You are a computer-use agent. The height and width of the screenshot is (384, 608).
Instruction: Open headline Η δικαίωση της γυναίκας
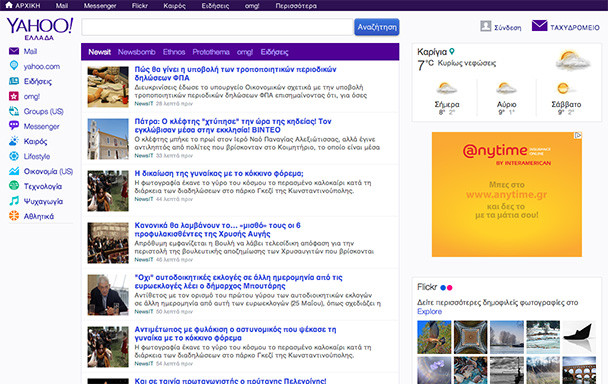point(219,173)
